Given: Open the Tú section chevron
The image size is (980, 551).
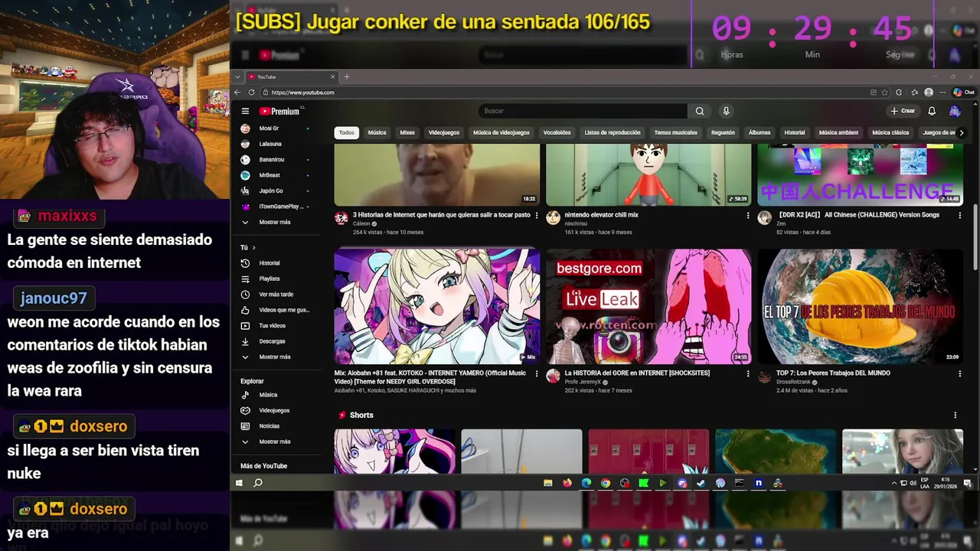Looking at the screenshot, I should (x=254, y=247).
